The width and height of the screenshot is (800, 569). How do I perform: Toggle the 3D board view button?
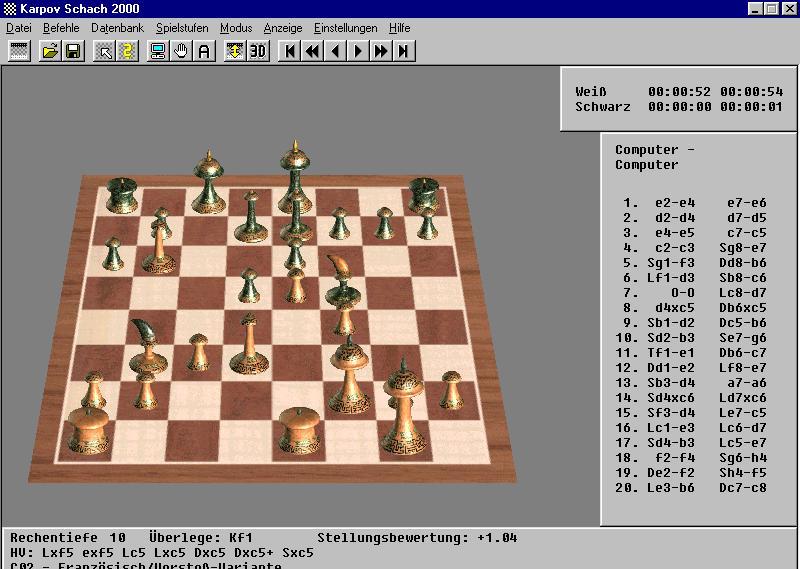click(258, 51)
